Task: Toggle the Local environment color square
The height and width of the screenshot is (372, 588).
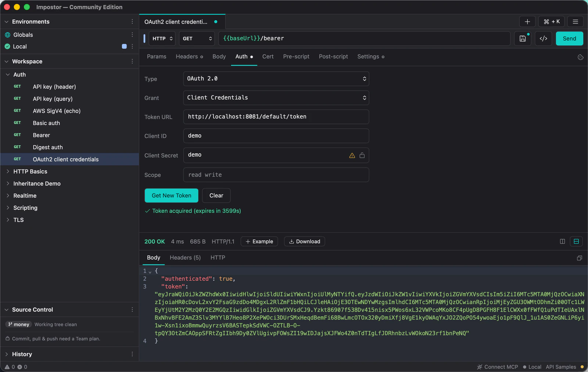Action: [124, 46]
